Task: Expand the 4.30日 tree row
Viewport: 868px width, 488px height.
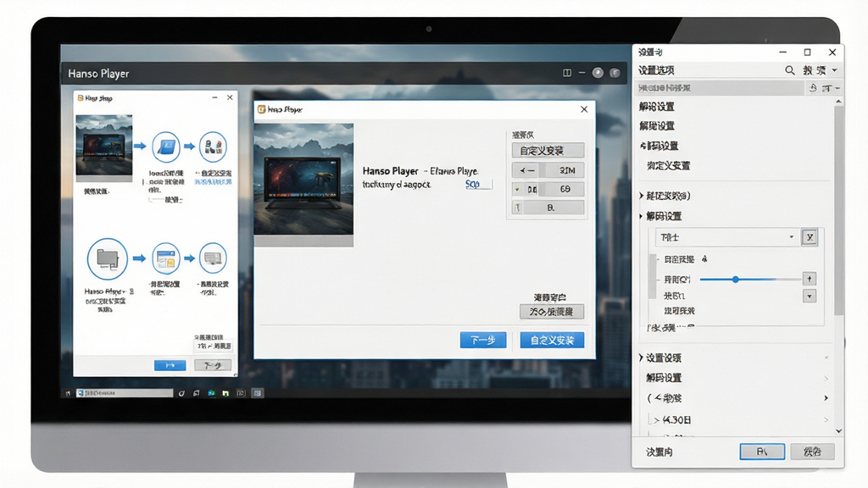Action: [x=656, y=420]
